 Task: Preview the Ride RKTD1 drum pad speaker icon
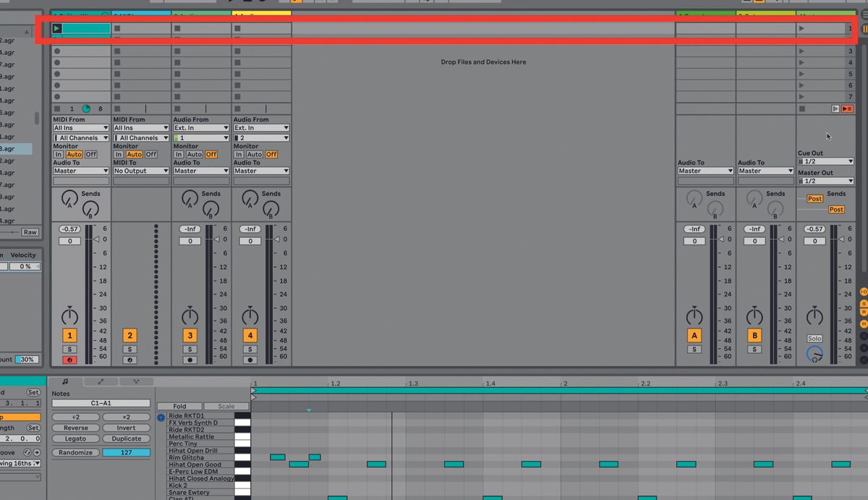click(x=161, y=418)
